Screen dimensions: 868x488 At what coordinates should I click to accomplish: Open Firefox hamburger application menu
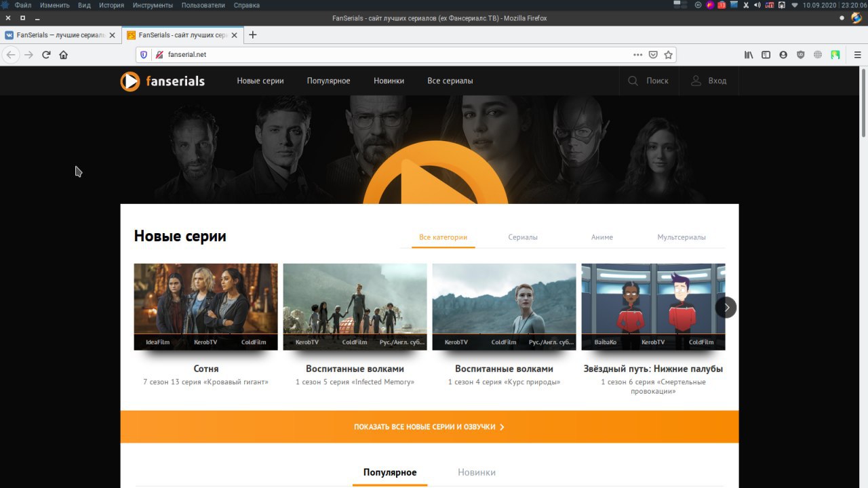tap(857, 55)
